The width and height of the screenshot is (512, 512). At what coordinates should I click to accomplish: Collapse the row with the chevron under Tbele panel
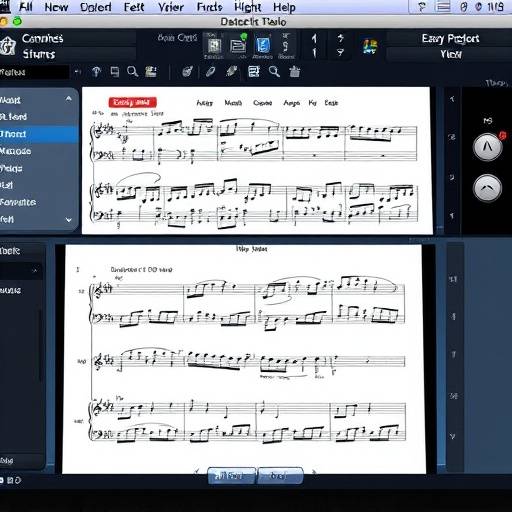point(35,271)
